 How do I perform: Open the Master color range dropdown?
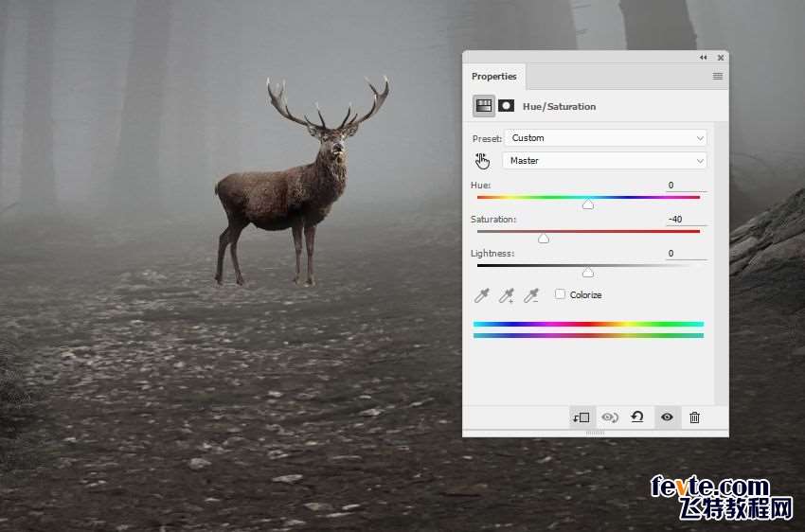pos(604,161)
